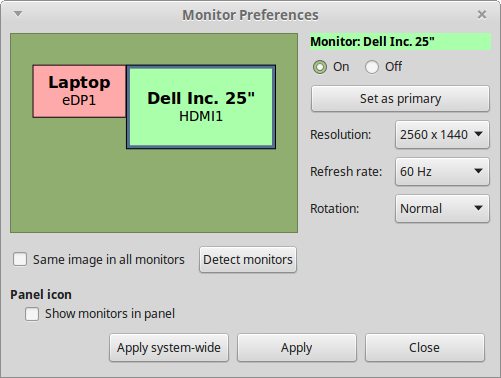This screenshot has width=501, height=378.
Task: Open the Rotation dropdown set to Normal
Action: point(442,209)
